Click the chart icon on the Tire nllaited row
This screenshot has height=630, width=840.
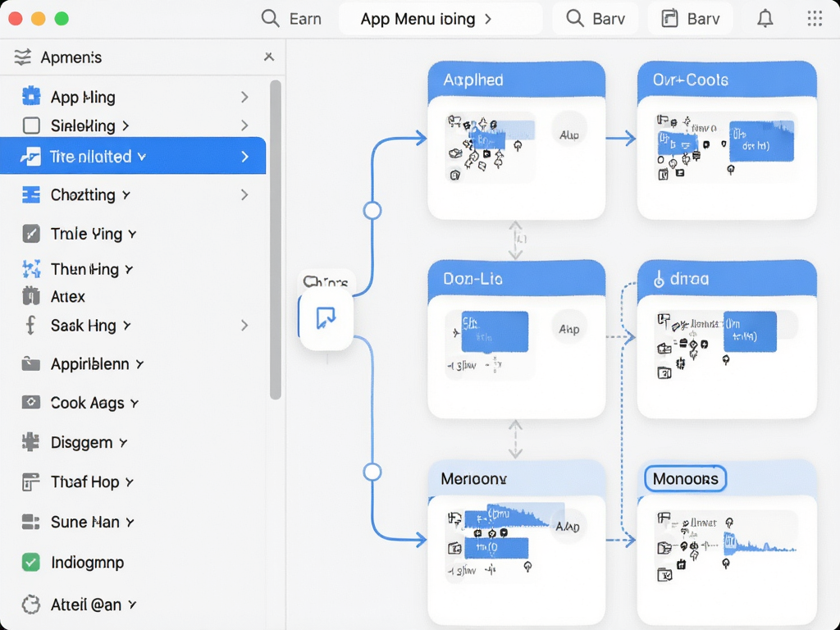click(30, 157)
